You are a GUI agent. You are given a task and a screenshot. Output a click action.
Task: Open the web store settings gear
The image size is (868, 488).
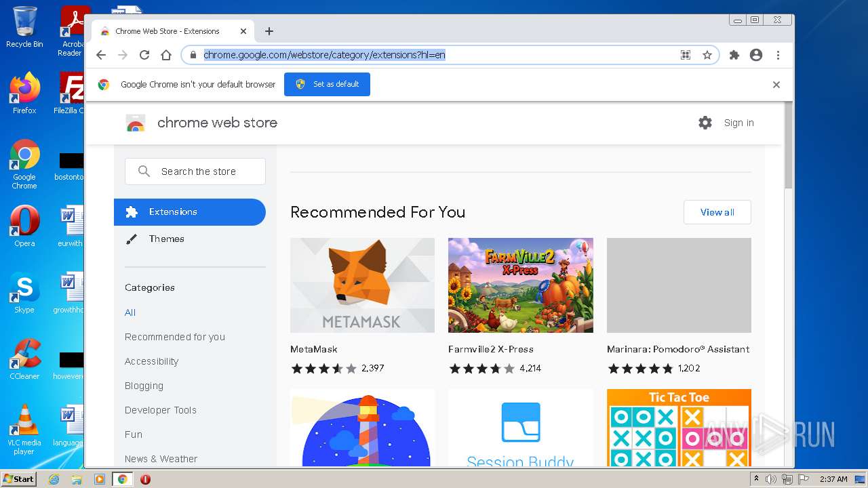(705, 123)
